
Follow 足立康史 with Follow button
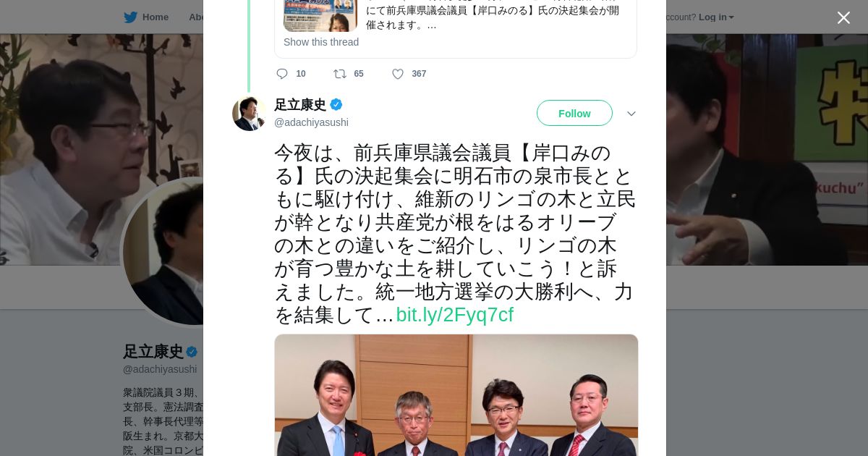pyautogui.click(x=574, y=113)
